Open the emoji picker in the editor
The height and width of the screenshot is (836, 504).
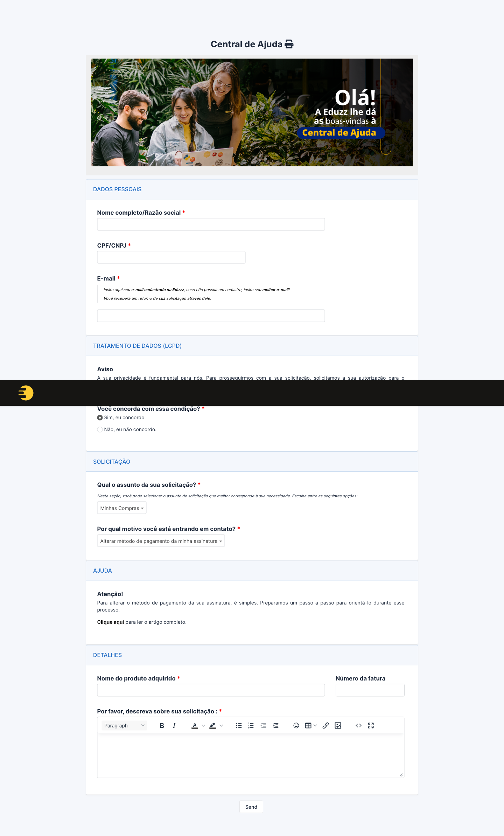pyautogui.click(x=296, y=725)
